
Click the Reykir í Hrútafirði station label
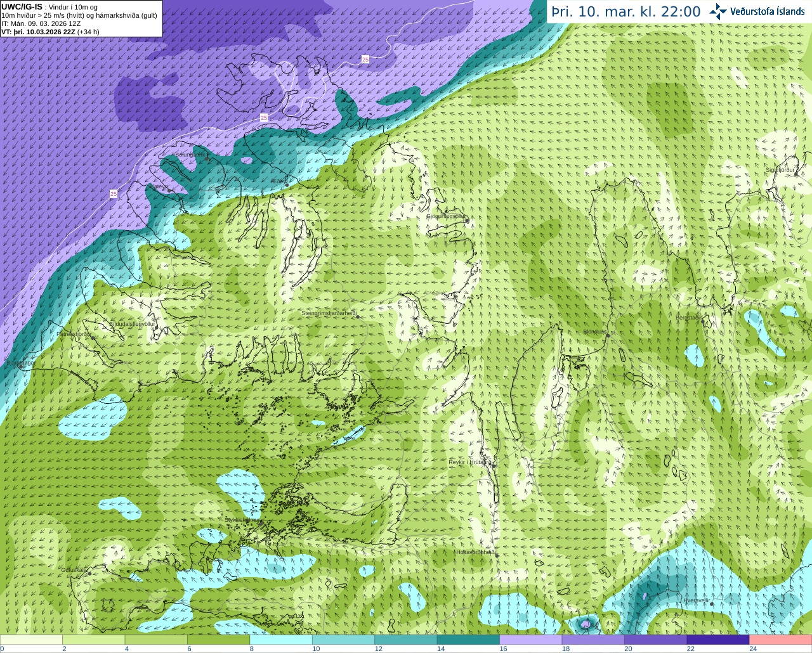tap(470, 462)
